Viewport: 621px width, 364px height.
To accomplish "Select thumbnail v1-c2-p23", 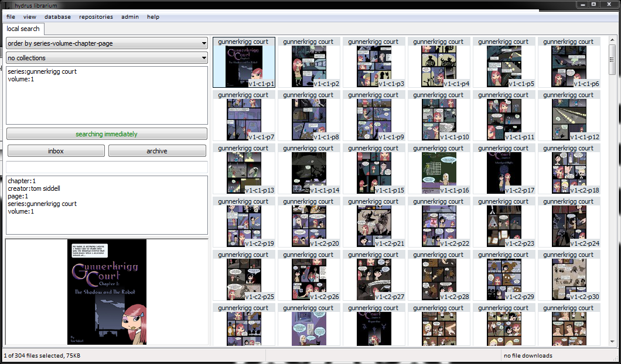I will coord(504,222).
